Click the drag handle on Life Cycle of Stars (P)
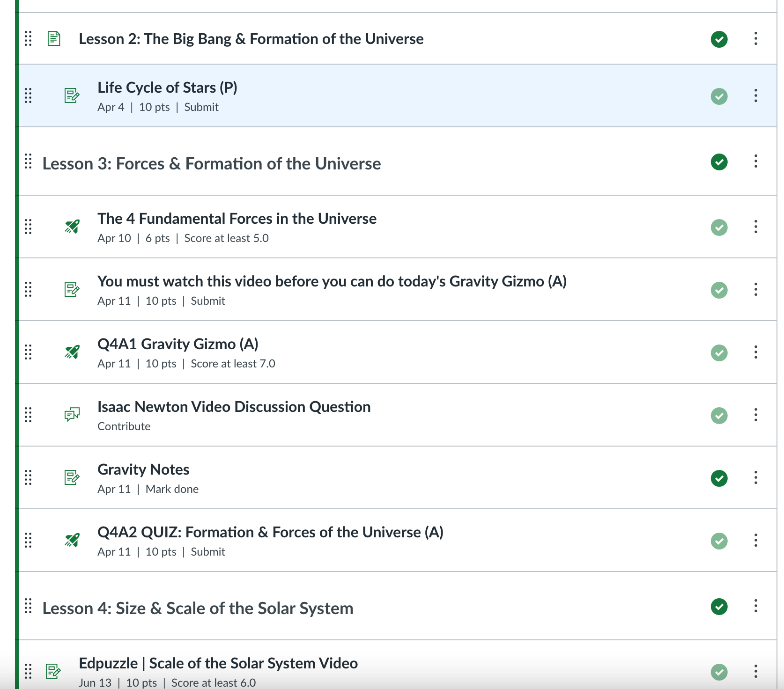 pos(28,95)
